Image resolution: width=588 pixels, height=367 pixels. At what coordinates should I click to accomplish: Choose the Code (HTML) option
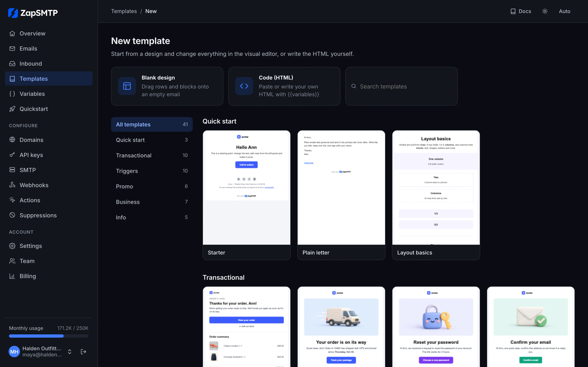[x=284, y=86]
